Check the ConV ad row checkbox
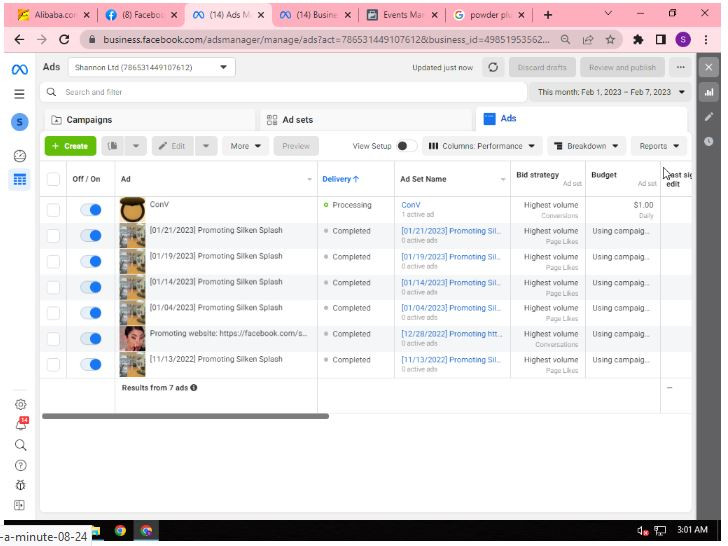The width and height of the screenshot is (728, 546). 53,210
